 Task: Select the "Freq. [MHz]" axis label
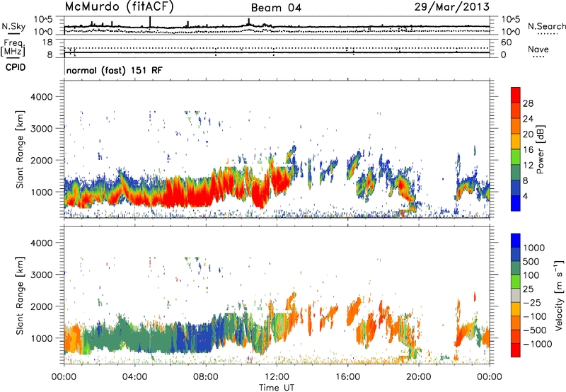(x=13, y=48)
